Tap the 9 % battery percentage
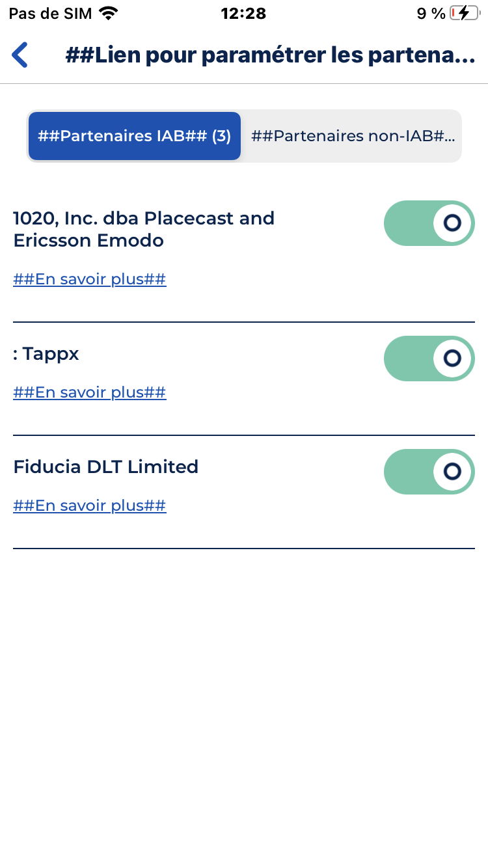The image size is (488, 868). point(431,13)
